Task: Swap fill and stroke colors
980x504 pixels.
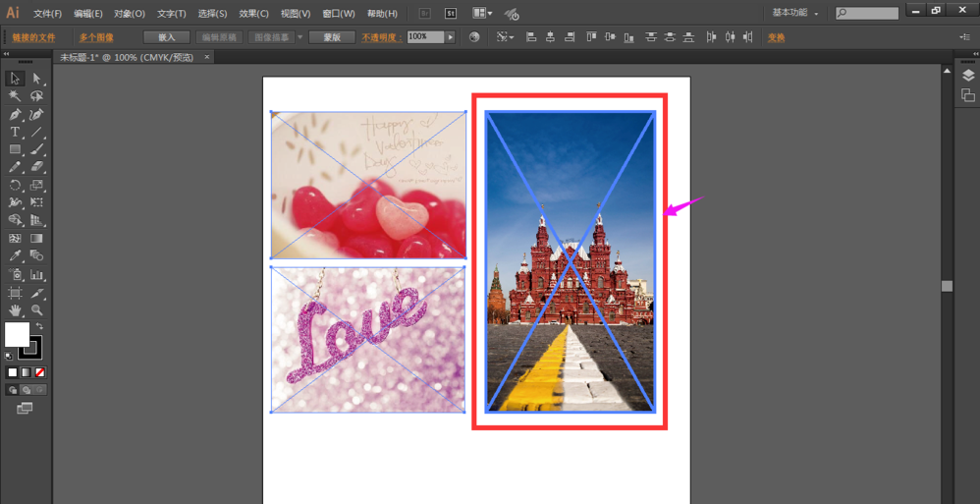Action: 39,326
